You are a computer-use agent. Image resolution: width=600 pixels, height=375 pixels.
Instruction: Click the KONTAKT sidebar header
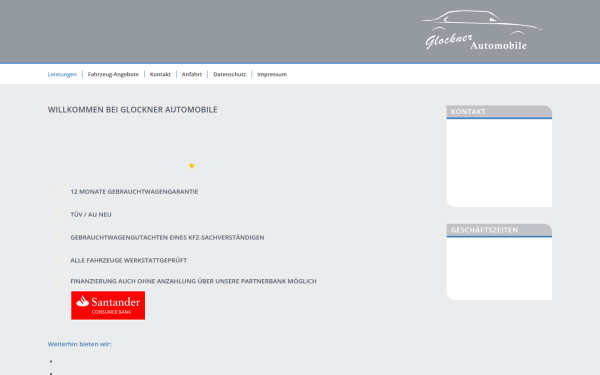[499, 112]
